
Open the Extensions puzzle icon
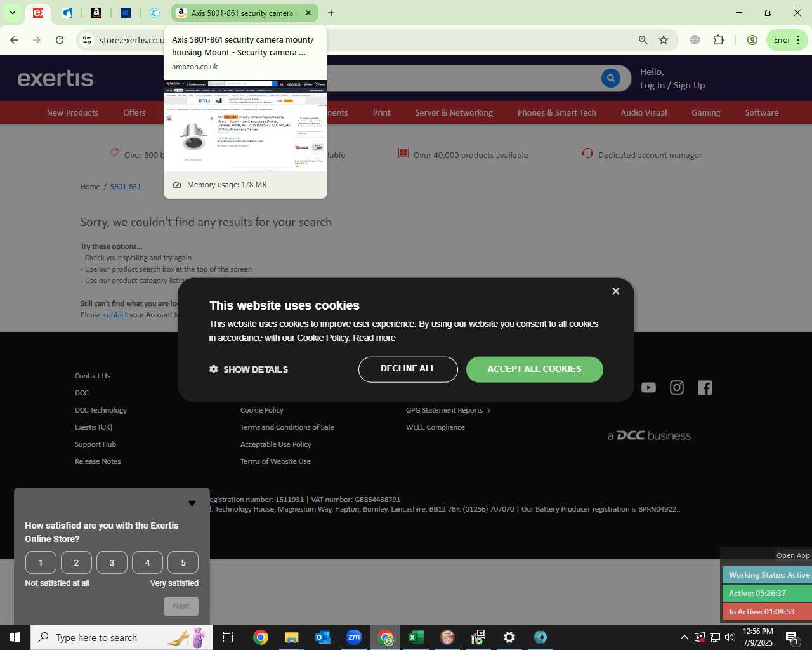[x=718, y=40]
